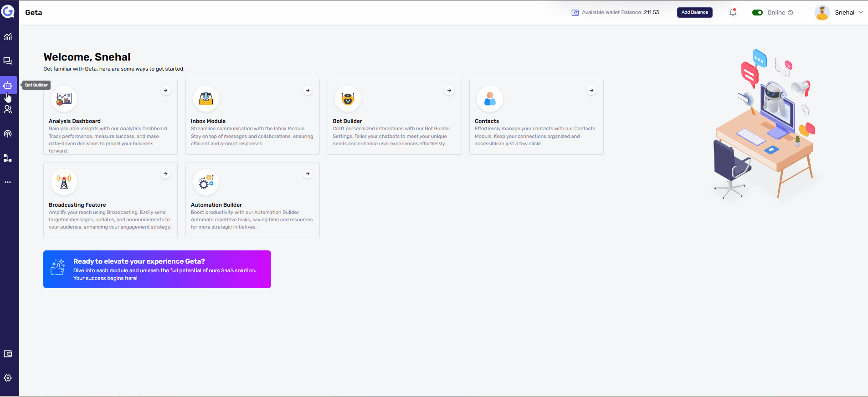Open the analytics chart icon in sidebar
Viewport: 868px width, 397px height.
point(8,36)
